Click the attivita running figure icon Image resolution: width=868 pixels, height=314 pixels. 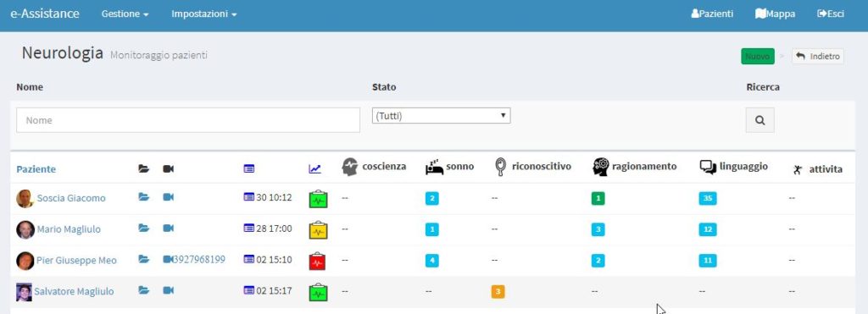click(x=798, y=170)
